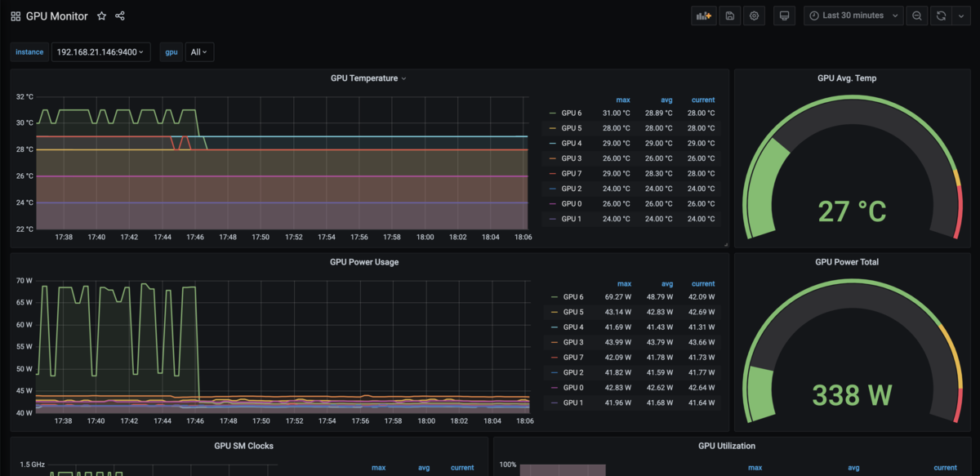
Task: Open the instance 192.168.21.146:9400 dropdown
Action: pos(100,52)
